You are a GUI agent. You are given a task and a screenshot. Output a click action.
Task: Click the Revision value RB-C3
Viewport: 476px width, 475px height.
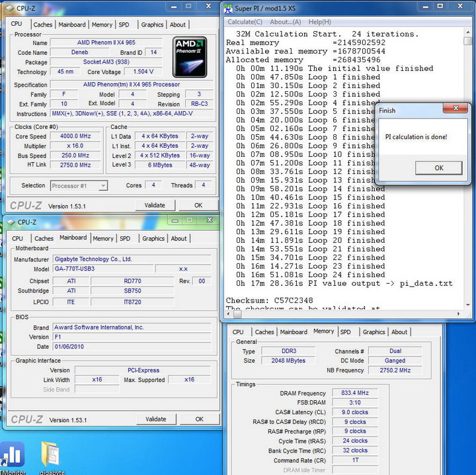coord(199,104)
